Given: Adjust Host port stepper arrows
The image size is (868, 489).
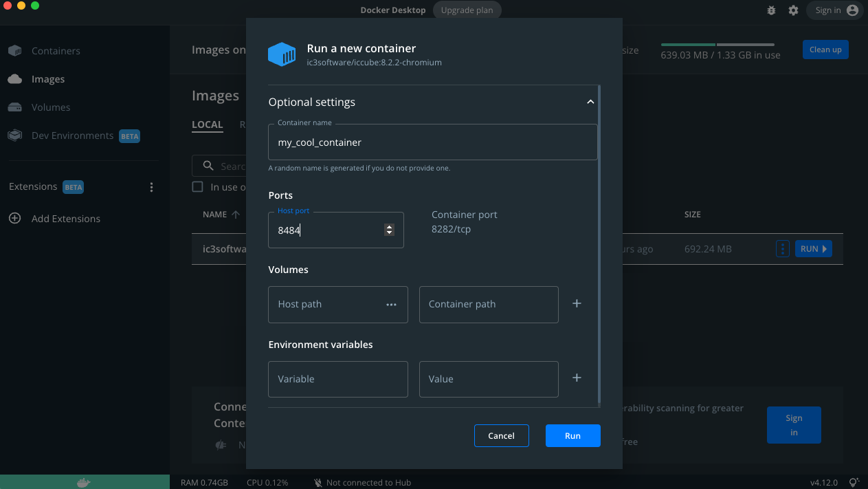Looking at the screenshot, I should 389,230.
